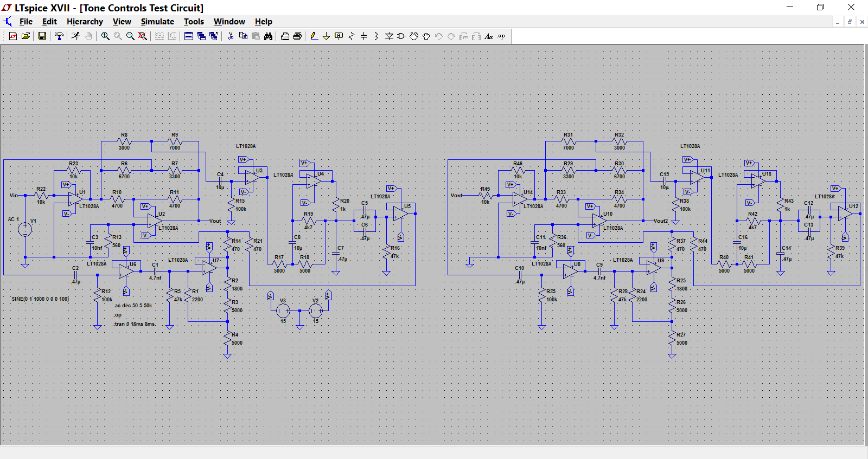Select resistor R31 label

pos(568,134)
